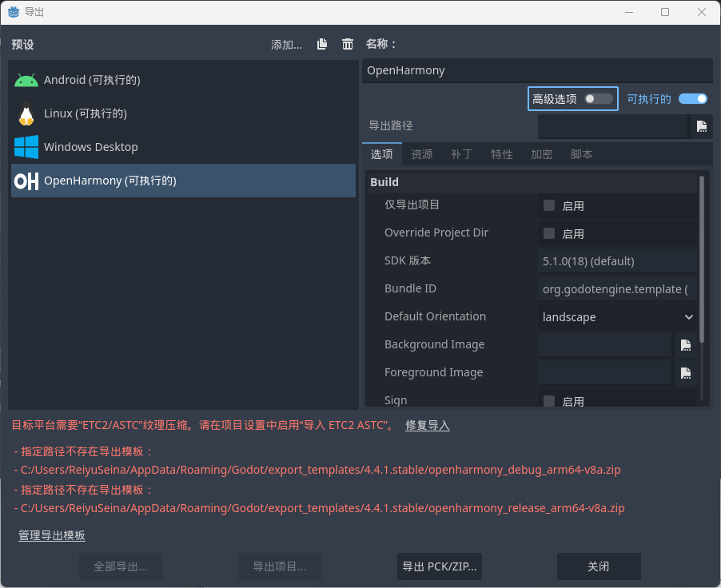Enable Override Project Dir checkbox
The height and width of the screenshot is (588, 721).
click(x=549, y=233)
